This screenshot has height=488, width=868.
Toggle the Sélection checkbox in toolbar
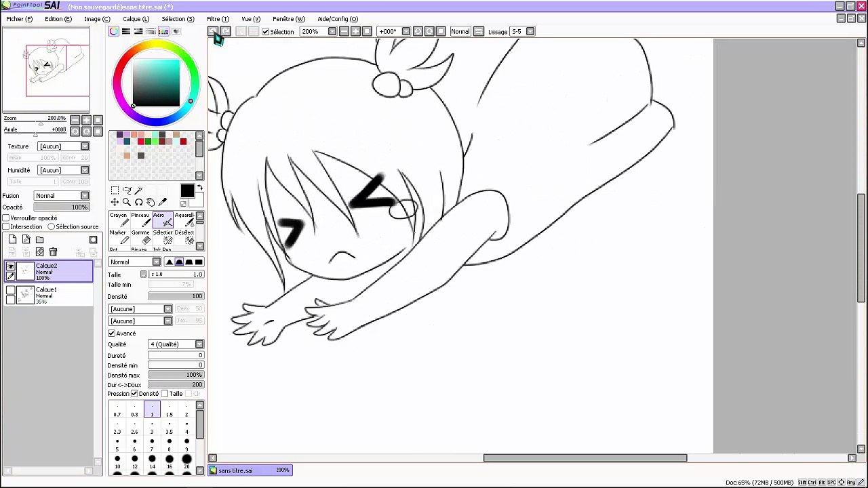pyautogui.click(x=266, y=32)
